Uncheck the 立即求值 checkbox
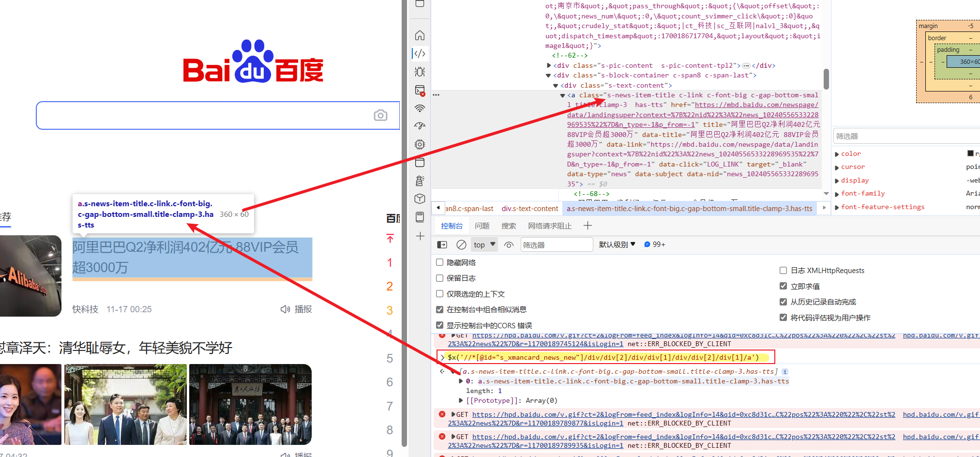The image size is (980, 457). tap(783, 286)
